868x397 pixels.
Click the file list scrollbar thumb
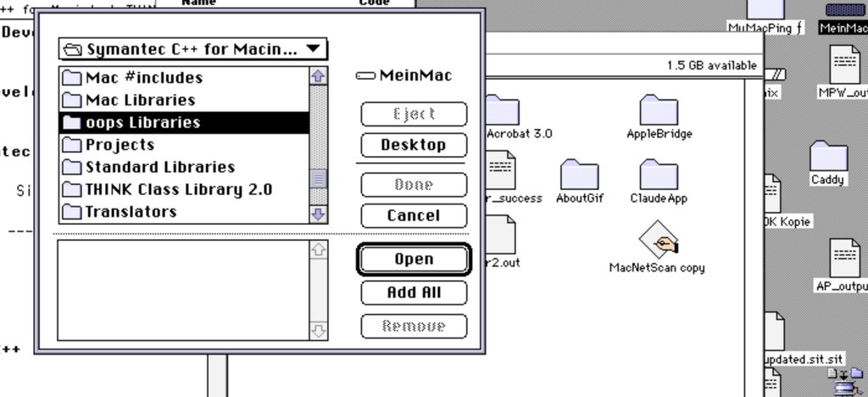coord(318,178)
